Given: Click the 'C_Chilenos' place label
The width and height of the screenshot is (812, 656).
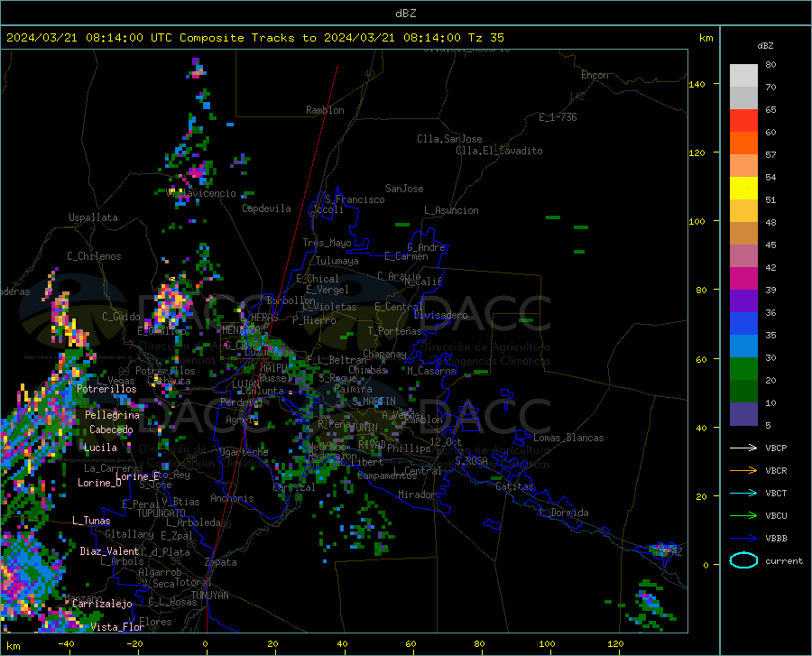Looking at the screenshot, I should coord(94,256).
